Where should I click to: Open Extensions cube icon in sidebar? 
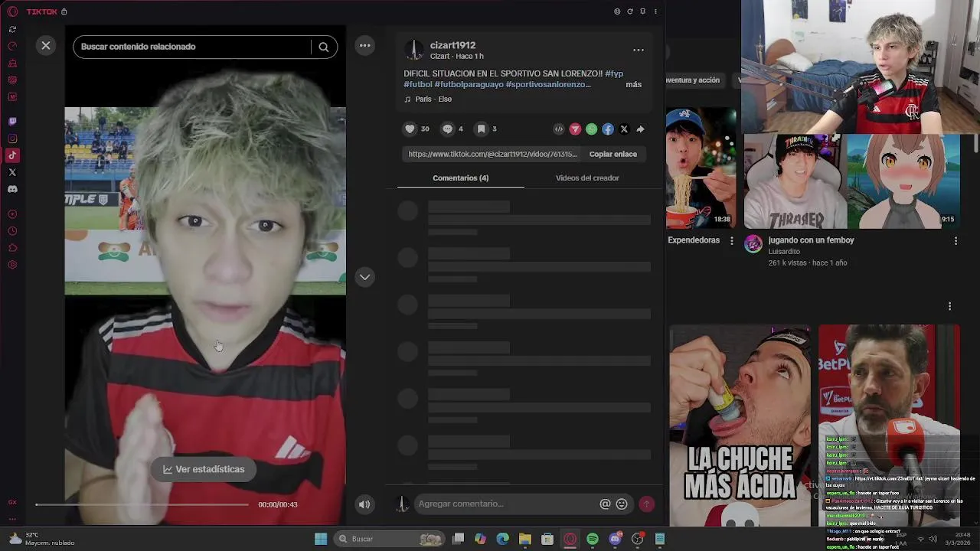(x=12, y=248)
